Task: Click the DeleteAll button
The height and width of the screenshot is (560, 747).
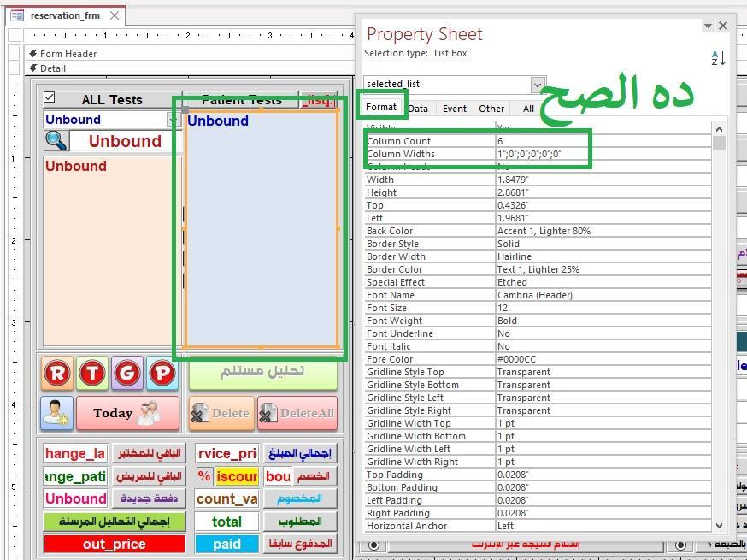Action: pyautogui.click(x=297, y=413)
